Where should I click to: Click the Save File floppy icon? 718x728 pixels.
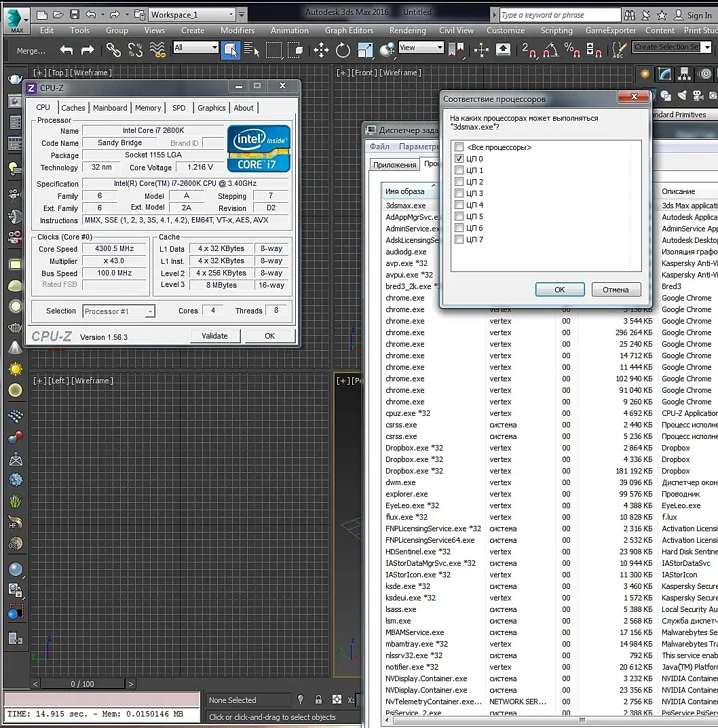click(x=74, y=15)
